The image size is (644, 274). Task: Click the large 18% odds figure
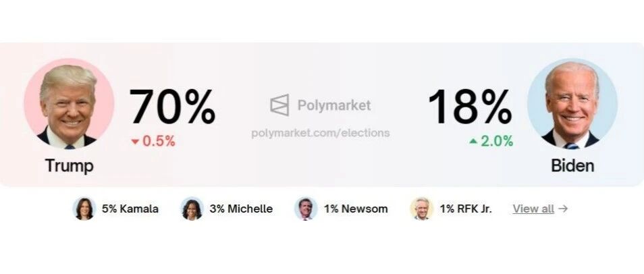pos(470,107)
